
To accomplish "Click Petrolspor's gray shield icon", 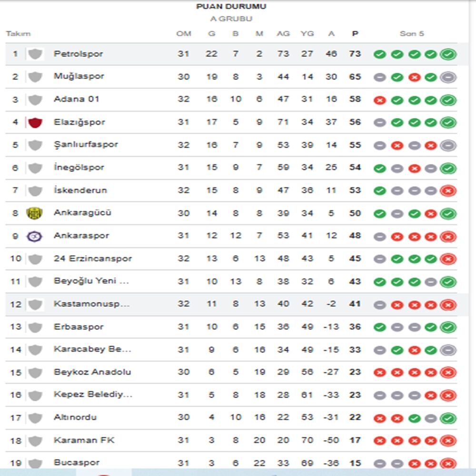I will click(35, 54).
